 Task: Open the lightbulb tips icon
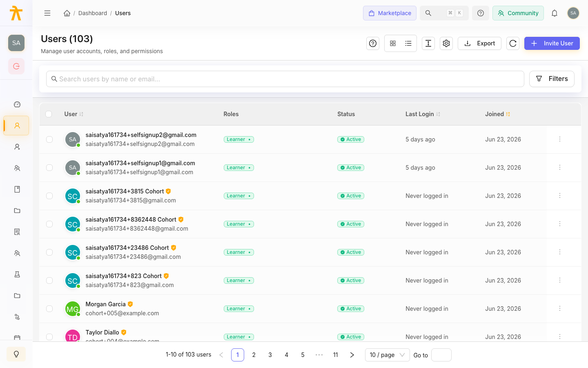coord(16,354)
